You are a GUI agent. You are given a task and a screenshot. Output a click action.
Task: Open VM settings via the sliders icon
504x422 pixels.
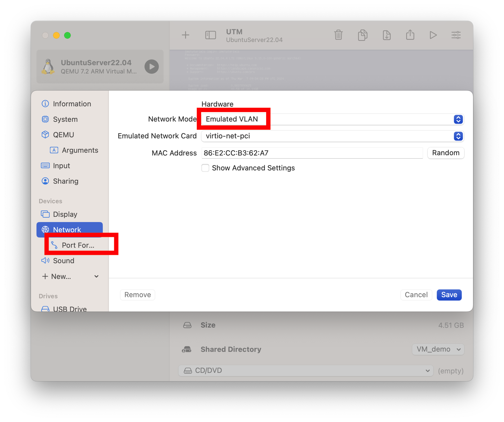pyautogui.click(x=456, y=35)
